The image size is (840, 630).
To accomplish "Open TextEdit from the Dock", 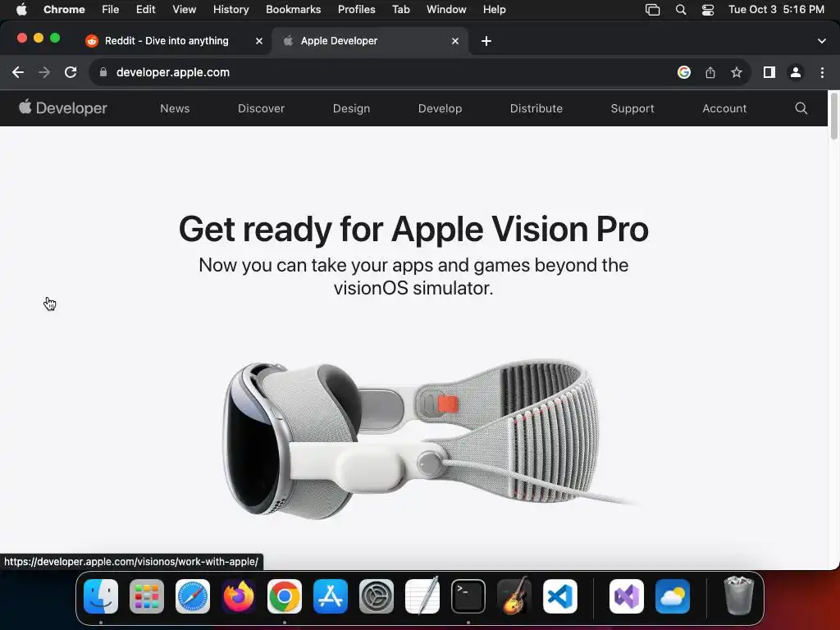I will pyautogui.click(x=422, y=596).
